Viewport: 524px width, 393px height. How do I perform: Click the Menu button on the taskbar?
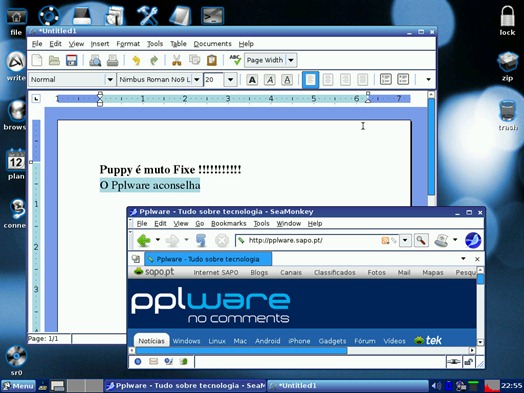click(18, 386)
